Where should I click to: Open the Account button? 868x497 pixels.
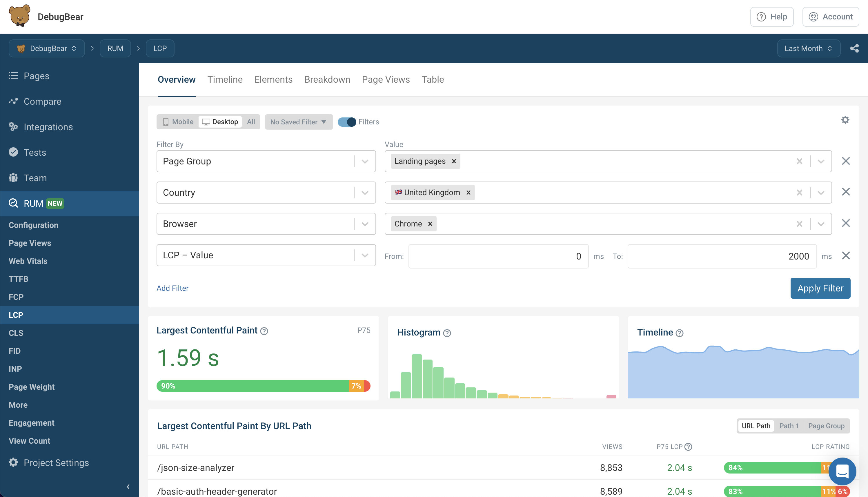tap(831, 17)
